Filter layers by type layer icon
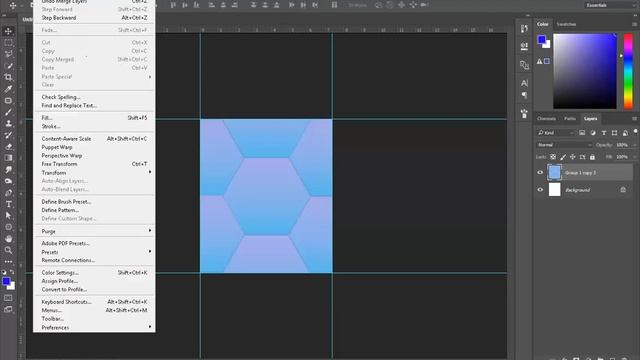 [604, 133]
